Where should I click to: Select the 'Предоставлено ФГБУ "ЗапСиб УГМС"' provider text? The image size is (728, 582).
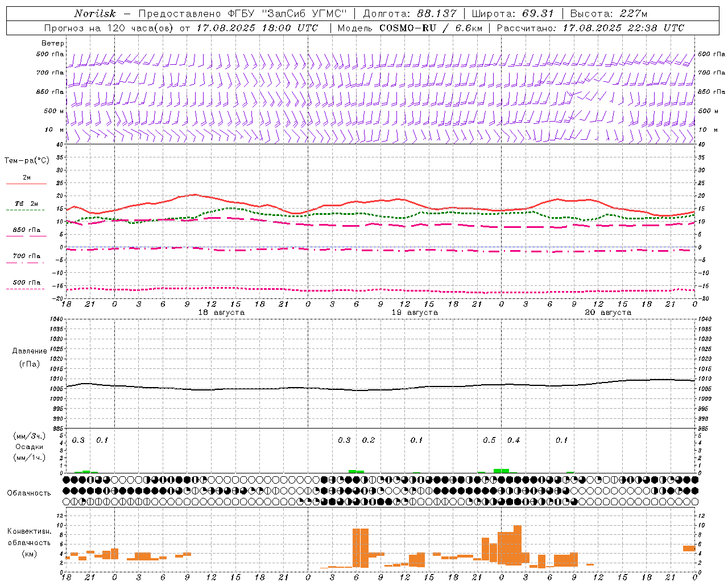(x=243, y=14)
